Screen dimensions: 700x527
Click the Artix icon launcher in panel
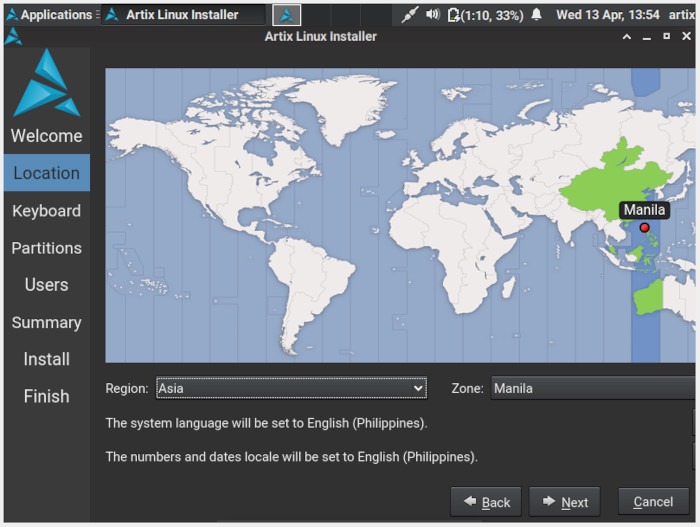click(x=287, y=15)
